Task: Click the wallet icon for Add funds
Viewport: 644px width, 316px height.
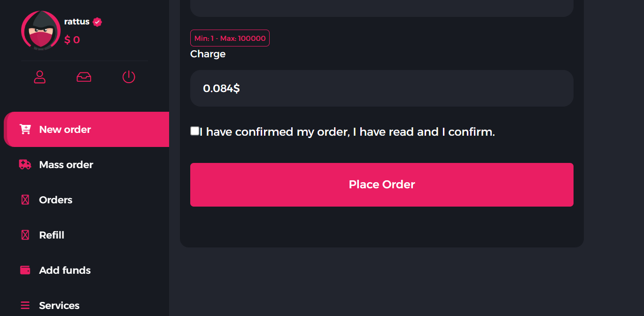Action: tap(25, 270)
